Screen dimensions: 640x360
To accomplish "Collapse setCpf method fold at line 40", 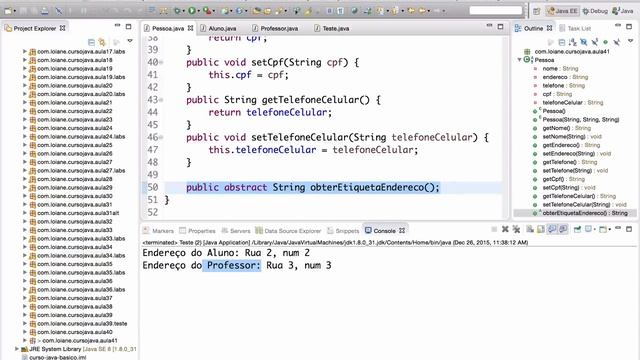I will coord(161,62).
